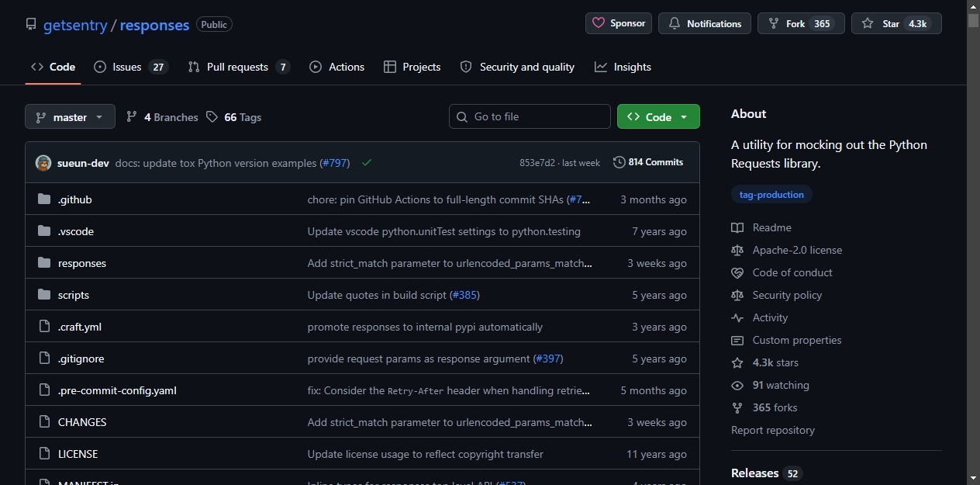Screen dimensions: 980x485
Task: Click the green commit status checkmark
Action: pos(367,163)
